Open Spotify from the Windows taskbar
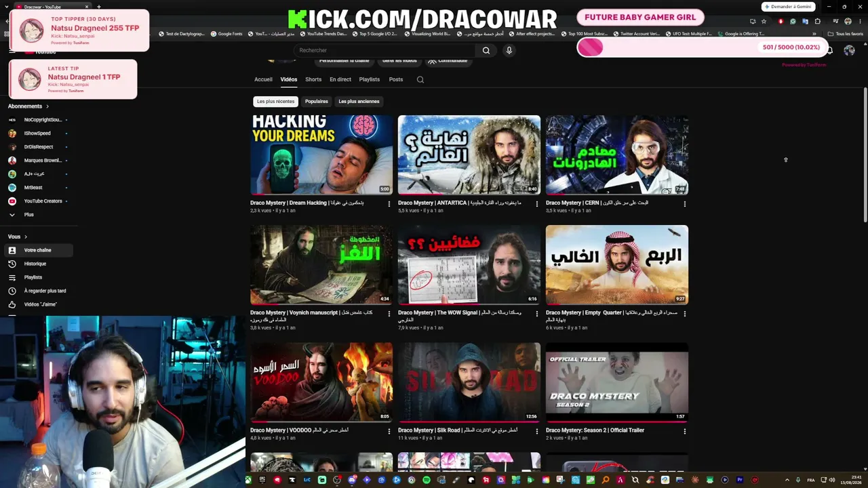This screenshot has height=488, width=868. tap(427, 480)
